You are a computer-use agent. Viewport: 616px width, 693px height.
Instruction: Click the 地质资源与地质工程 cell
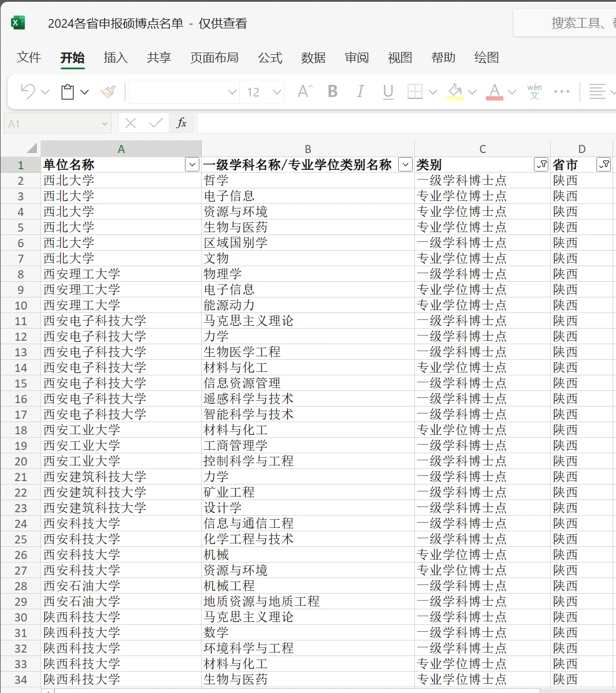coord(308,602)
